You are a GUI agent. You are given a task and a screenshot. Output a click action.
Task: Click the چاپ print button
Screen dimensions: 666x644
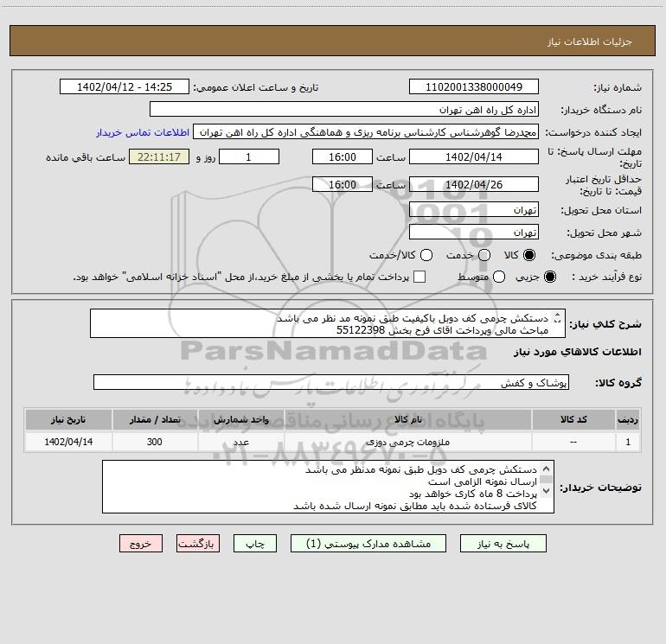255,544
